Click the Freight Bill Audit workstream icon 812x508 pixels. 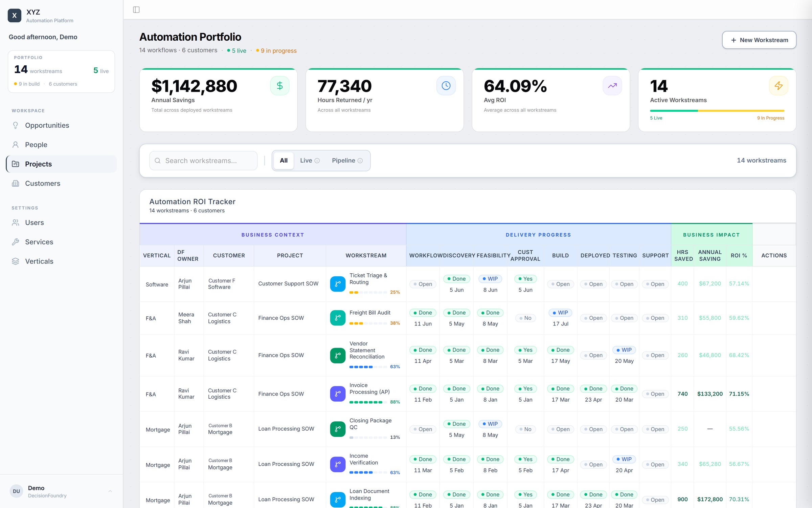338,318
